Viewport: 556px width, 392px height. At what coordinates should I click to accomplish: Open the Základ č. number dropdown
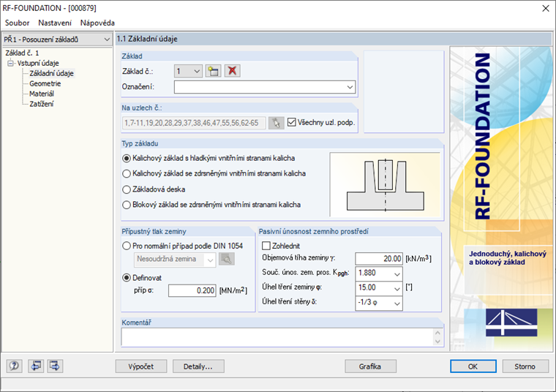(188, 71)
